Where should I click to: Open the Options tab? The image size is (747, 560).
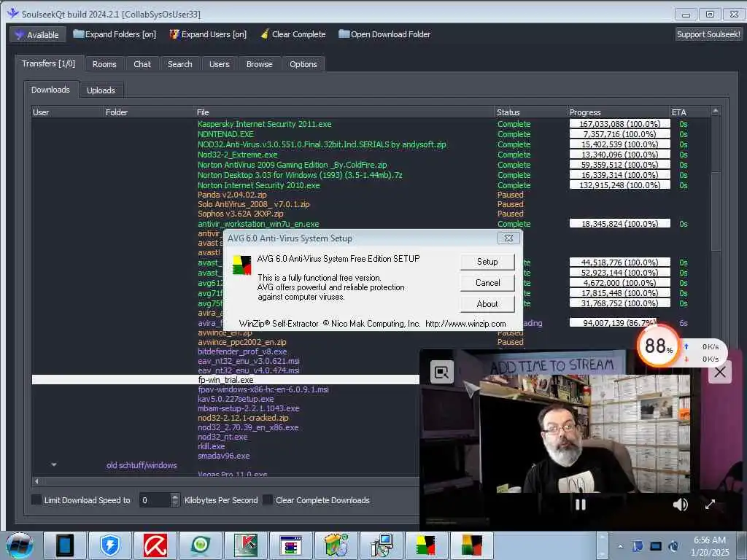click(303, 64)
